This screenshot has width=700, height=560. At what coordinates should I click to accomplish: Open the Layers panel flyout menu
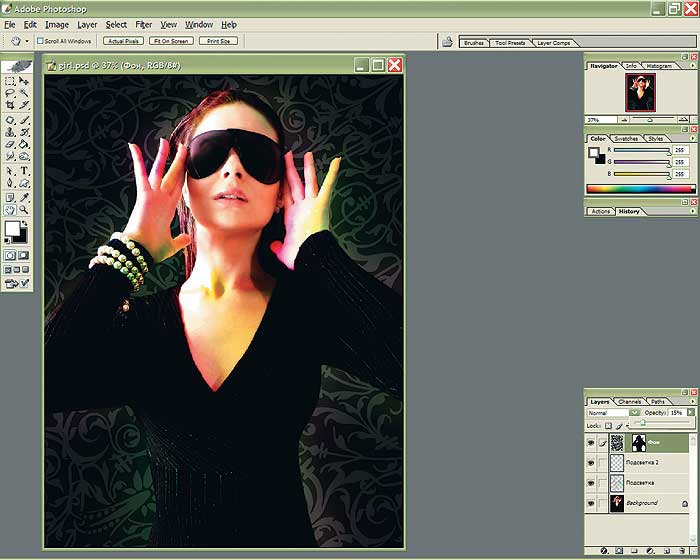692,401
